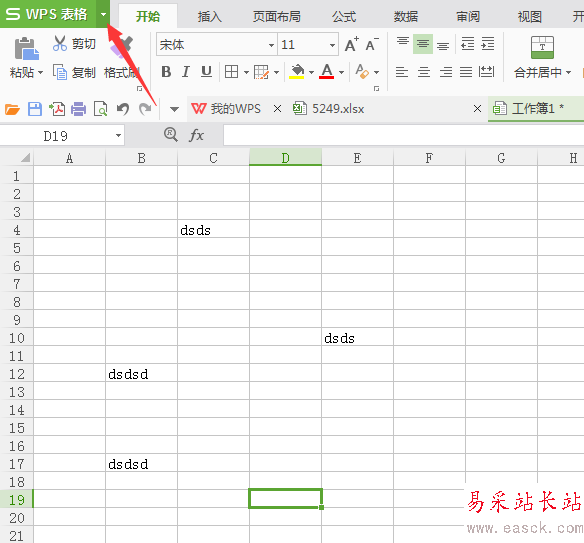The width and height of the screenshot is (584, 543).
Task: Open the 数据 tab
Action: [x=406, y=16]
